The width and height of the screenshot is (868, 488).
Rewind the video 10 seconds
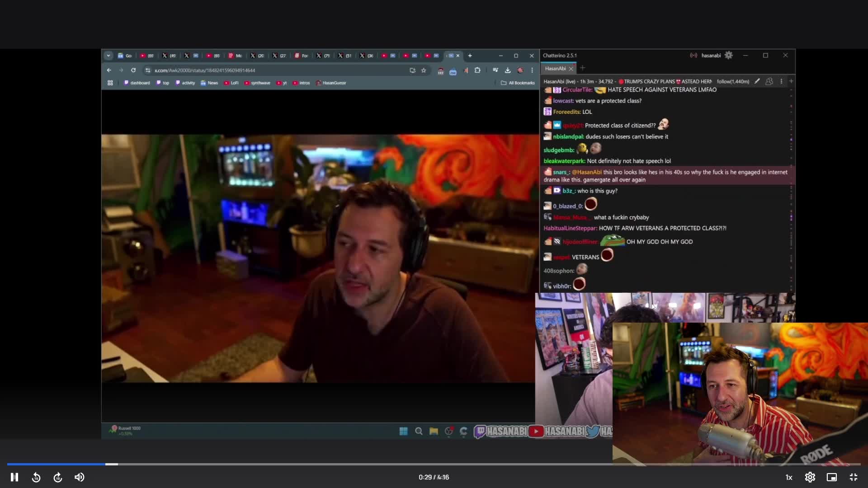pyautogui.click(x=36, y=477)
